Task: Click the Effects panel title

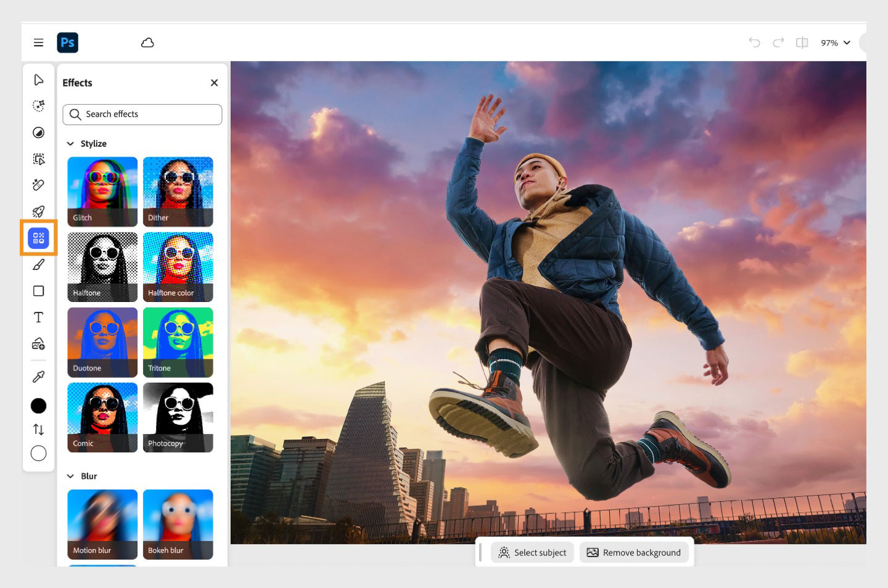Action: [77, 83]
